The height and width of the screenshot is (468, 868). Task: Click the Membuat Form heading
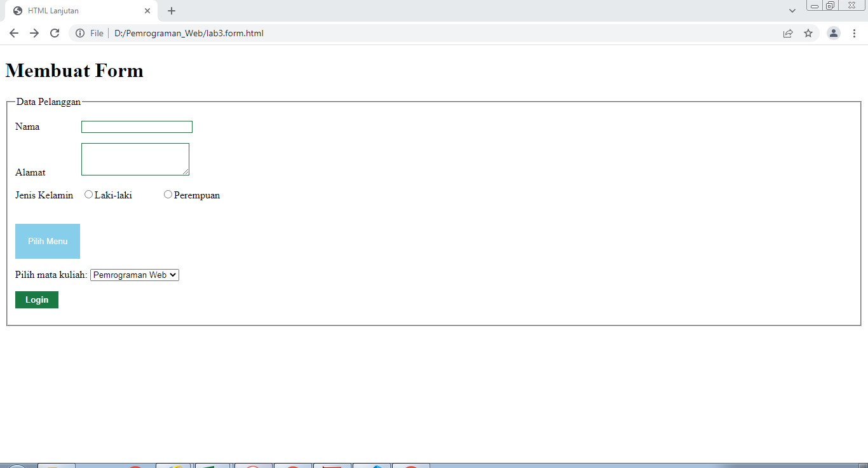[x=74, y=71]
